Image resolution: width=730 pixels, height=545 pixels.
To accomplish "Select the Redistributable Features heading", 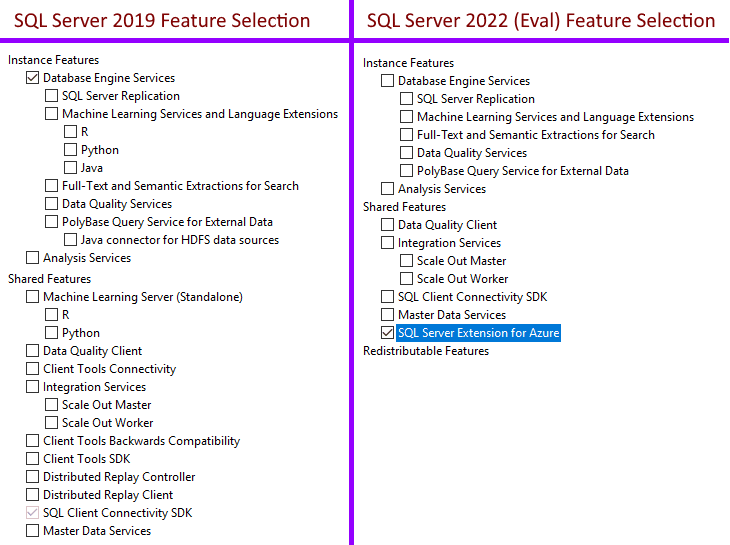I will [426, 351].
